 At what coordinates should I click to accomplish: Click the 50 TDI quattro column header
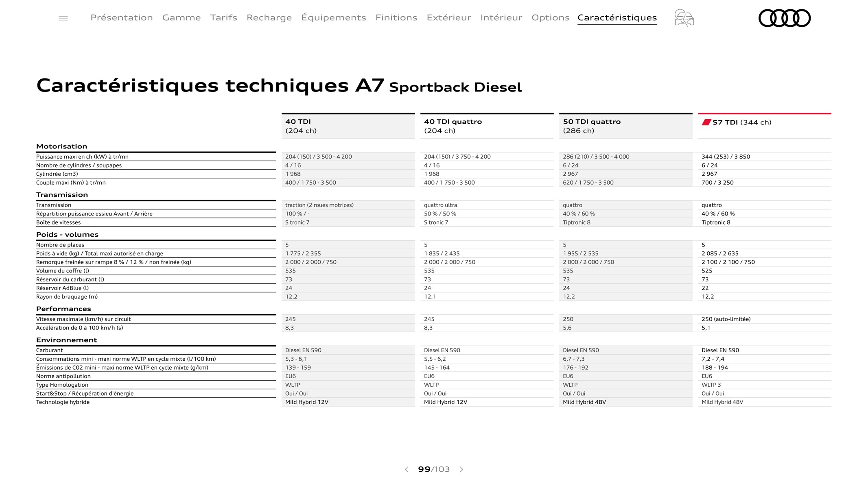coord(625,126)
